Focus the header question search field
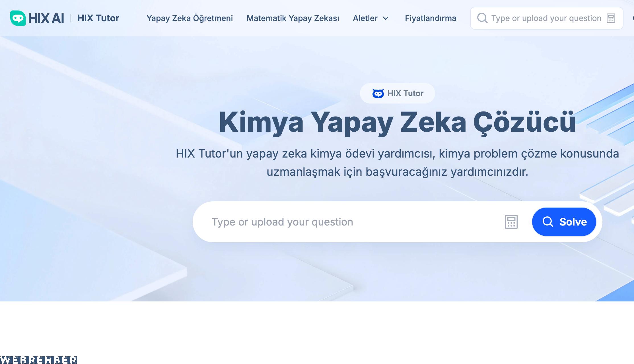This screenshot has height=364, width=634. coord(546,18)
